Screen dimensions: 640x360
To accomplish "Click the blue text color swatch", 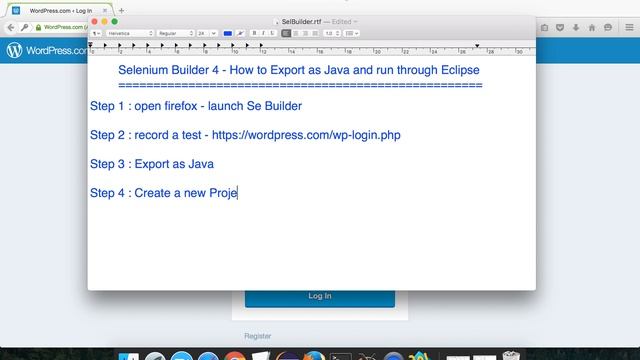I will (228, 33).
